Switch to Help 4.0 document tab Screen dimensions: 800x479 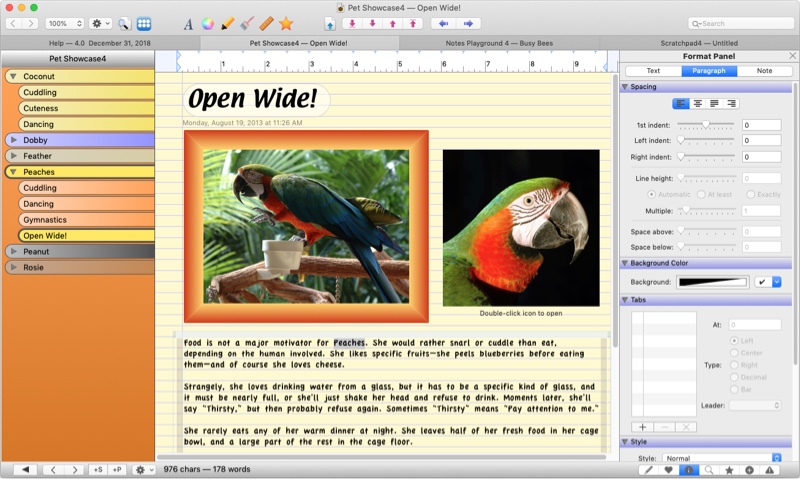pos(100,43)
